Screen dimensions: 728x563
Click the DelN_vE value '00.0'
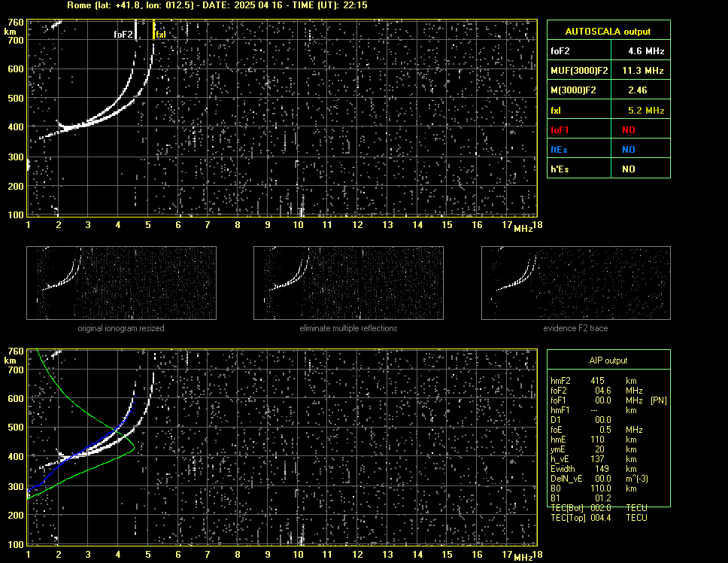point(602,479)
